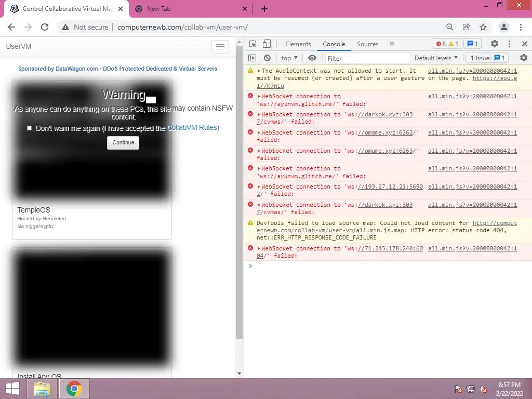The width and height of the screenshot is (532, 399).
Task: Switch to the New Tab browser tab
Action: point(190,9)
